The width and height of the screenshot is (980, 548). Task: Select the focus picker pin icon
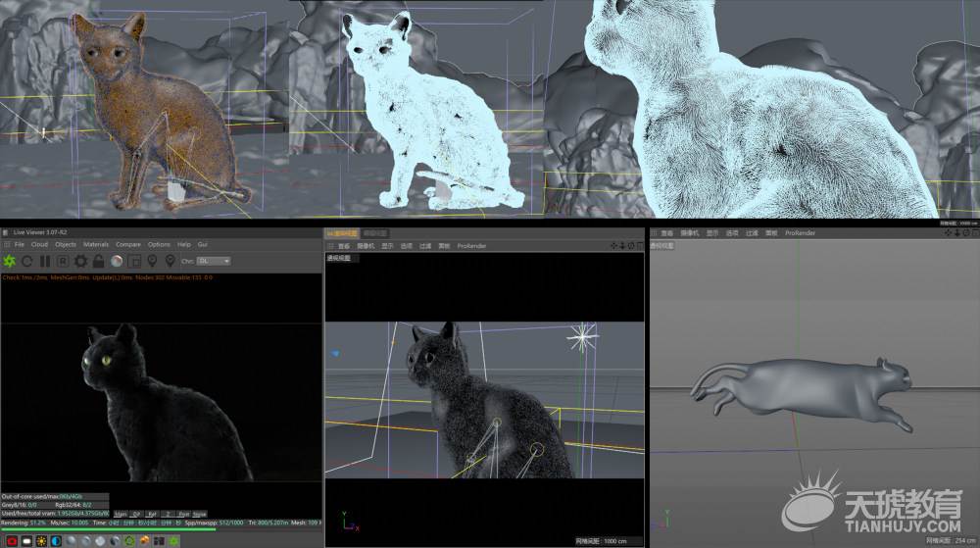(152, 261)
